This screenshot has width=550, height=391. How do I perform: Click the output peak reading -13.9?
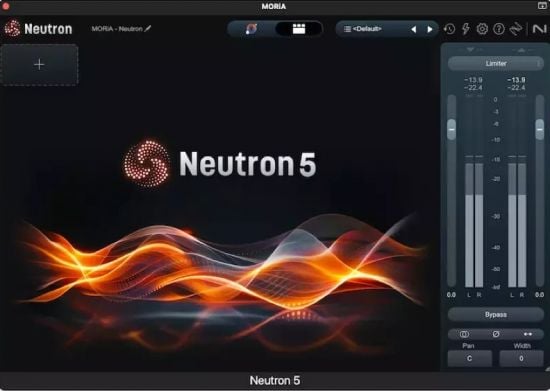(x=516, y=80)
